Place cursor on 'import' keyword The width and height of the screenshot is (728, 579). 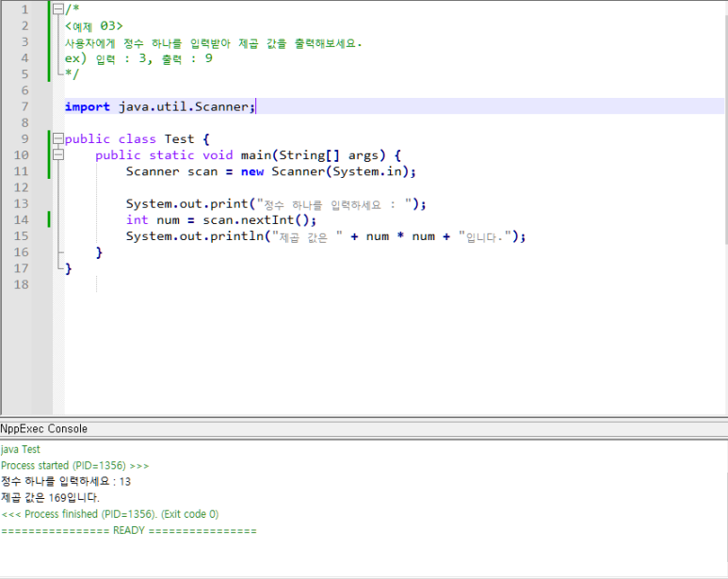point(88,106)
